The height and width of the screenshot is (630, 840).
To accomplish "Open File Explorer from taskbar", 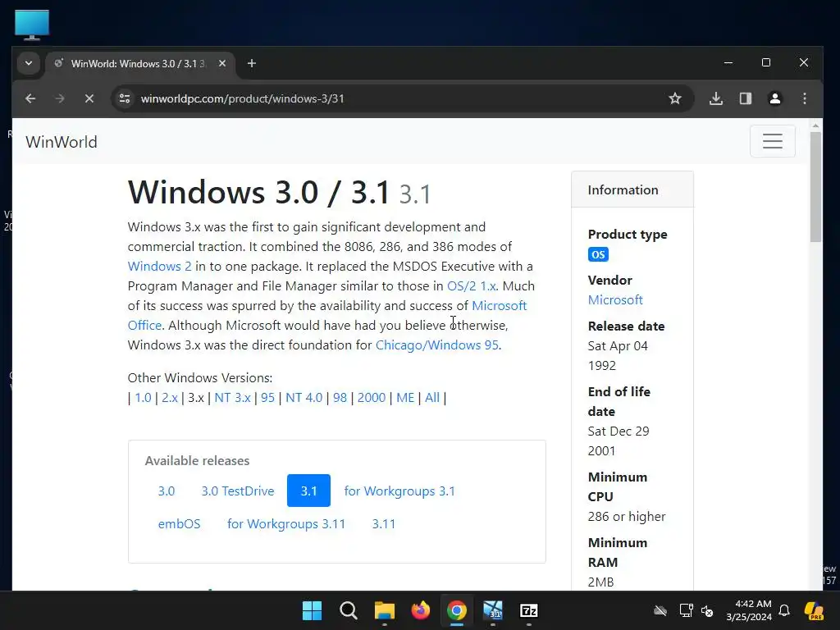I will [x=385, y=610].
